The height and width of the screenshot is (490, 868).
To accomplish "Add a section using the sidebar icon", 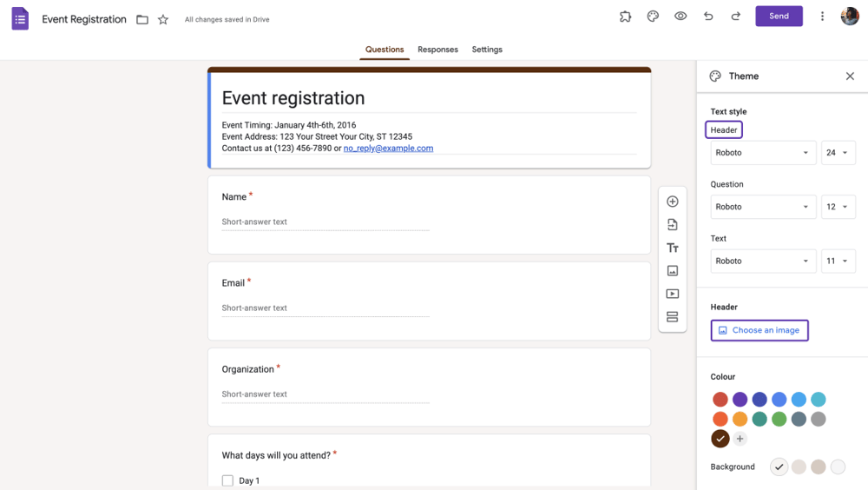I will click(x=672, y=317).
